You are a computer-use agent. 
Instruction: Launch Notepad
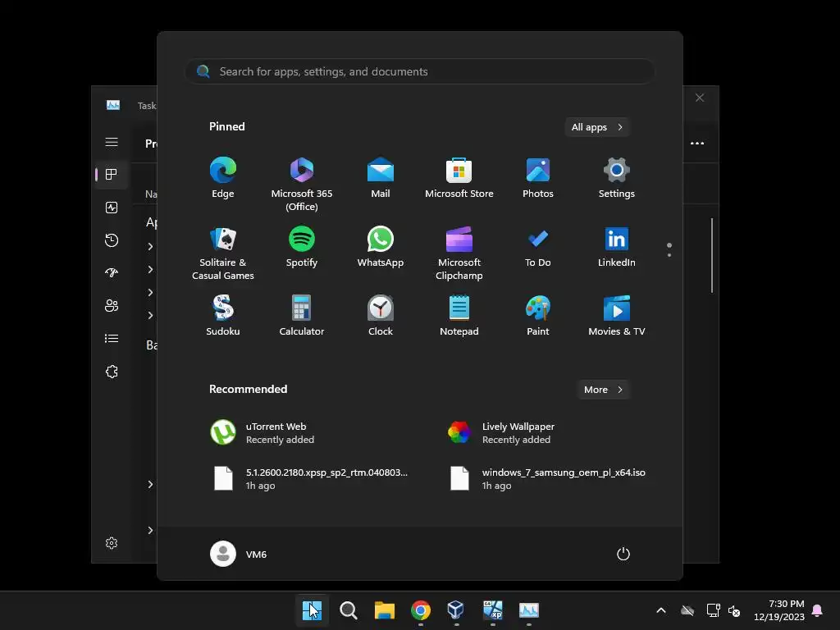(x=459, y=316)
